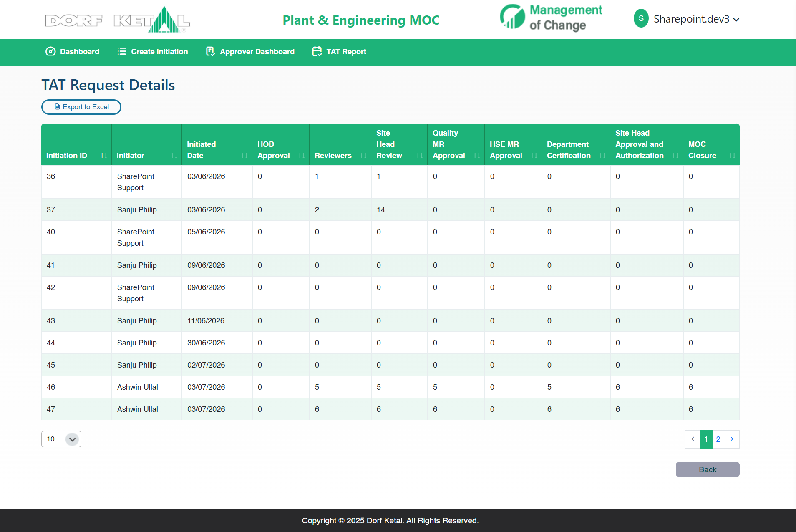Image resolution: width=796 pixels, height=532 pixels.
Task: Sort by HSE MR Approval arrows
Action: tap(534, 156)
